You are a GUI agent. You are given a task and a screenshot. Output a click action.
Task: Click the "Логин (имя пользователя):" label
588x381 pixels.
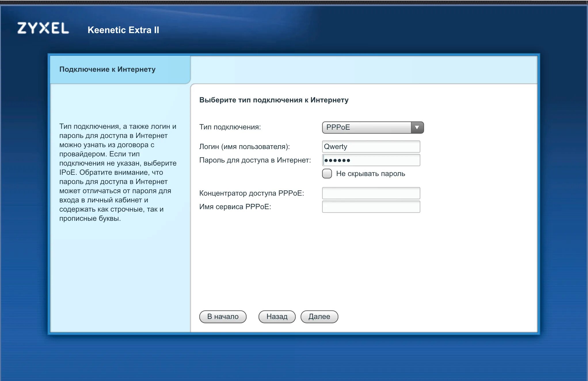(x=244, y=147)
